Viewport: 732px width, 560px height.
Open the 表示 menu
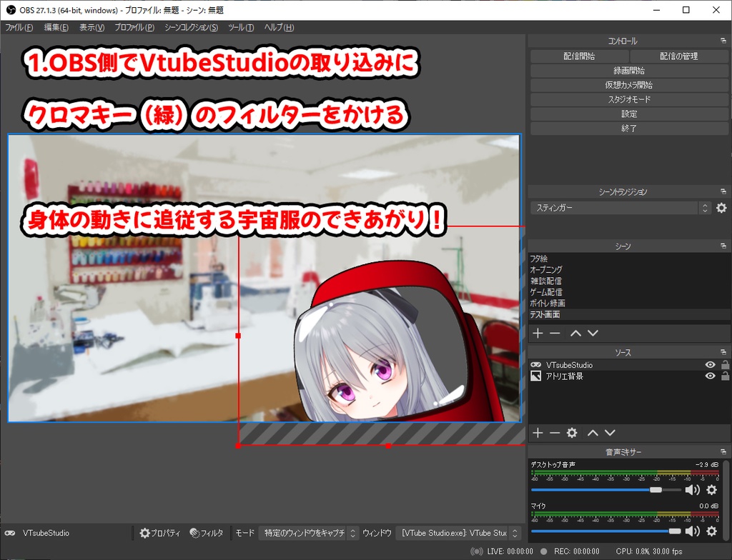[91, 28]
